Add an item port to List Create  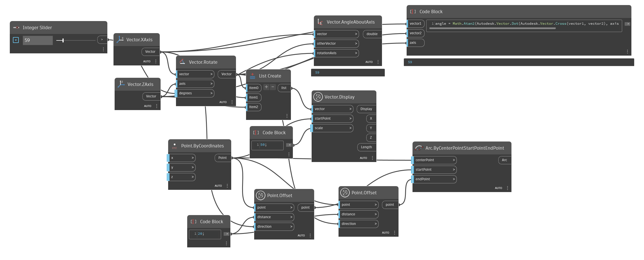(266, 87)
